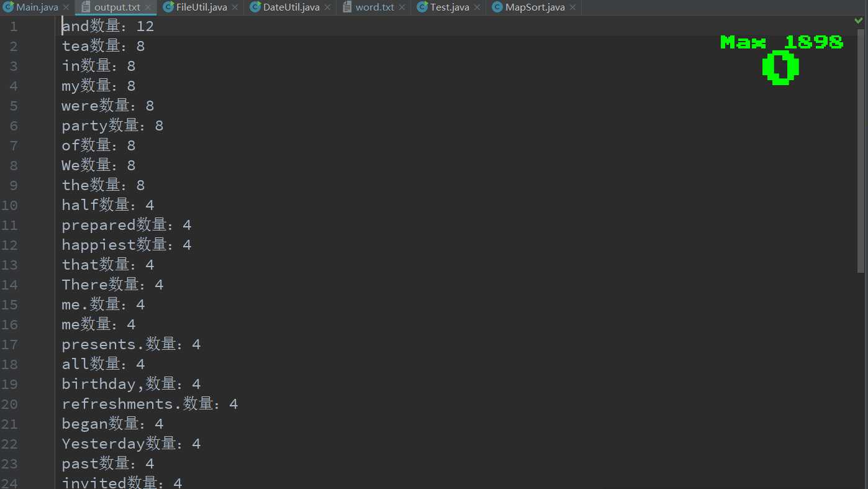Image resolution: width=868 pixels, height=489 pixels.
Task: Click the class icon on DateUtil.java tab
Action: 255,7
